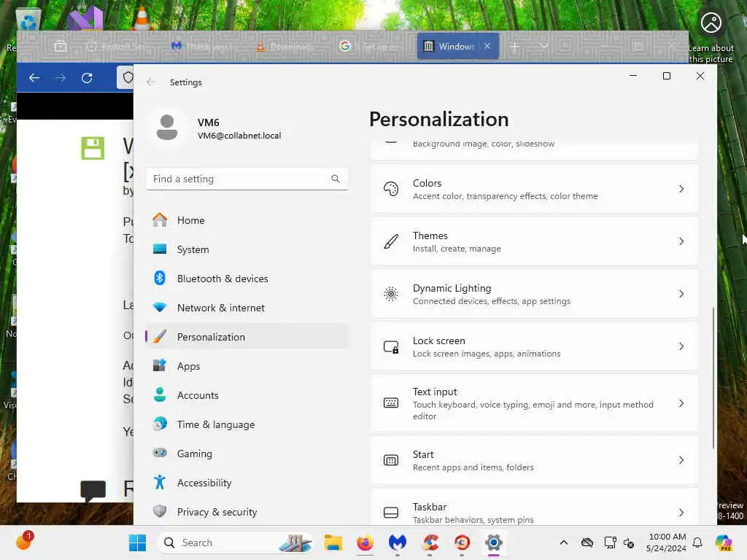The height and width of the screenshot is (560, 747).
Task: Open Accessibility settings
Action: (x=247, y=483)
